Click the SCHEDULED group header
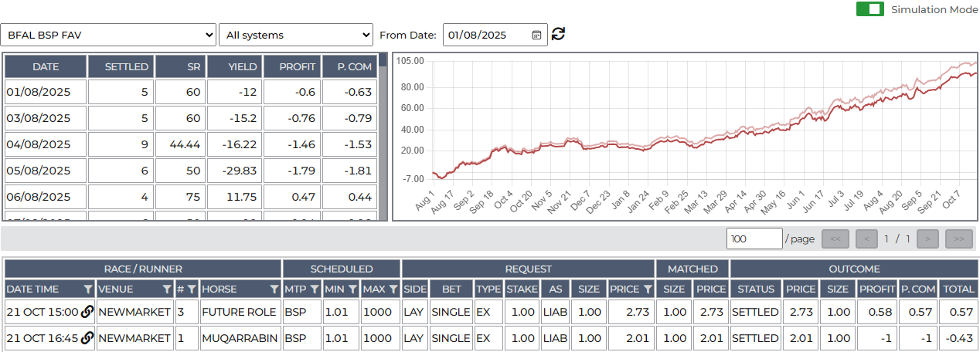The height and width of the screenshot is (352, 980). pyautogui.click(x=342, y=269)
